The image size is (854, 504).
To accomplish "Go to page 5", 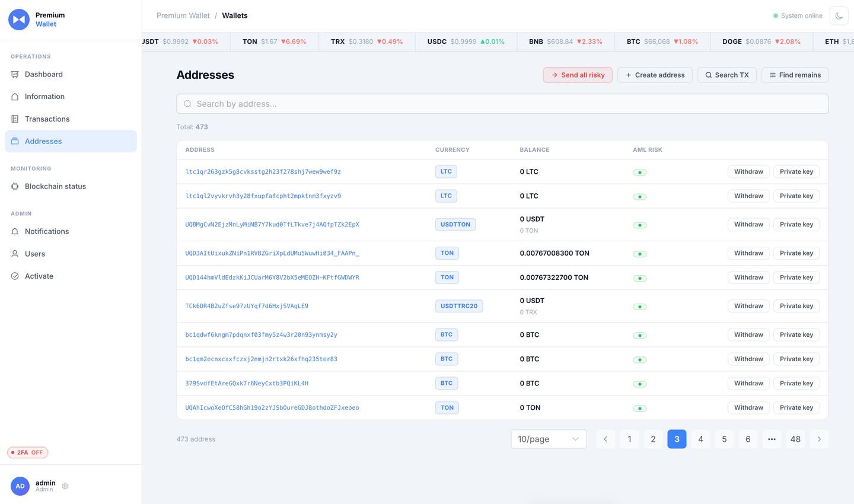I will click(x=724, y=439).
